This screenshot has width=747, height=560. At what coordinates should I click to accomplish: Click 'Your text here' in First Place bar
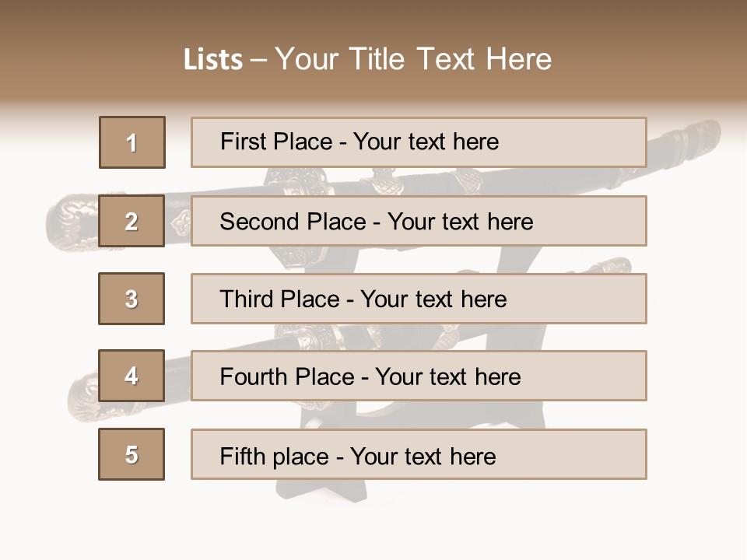pyautogui.click(x=426, y=142)
